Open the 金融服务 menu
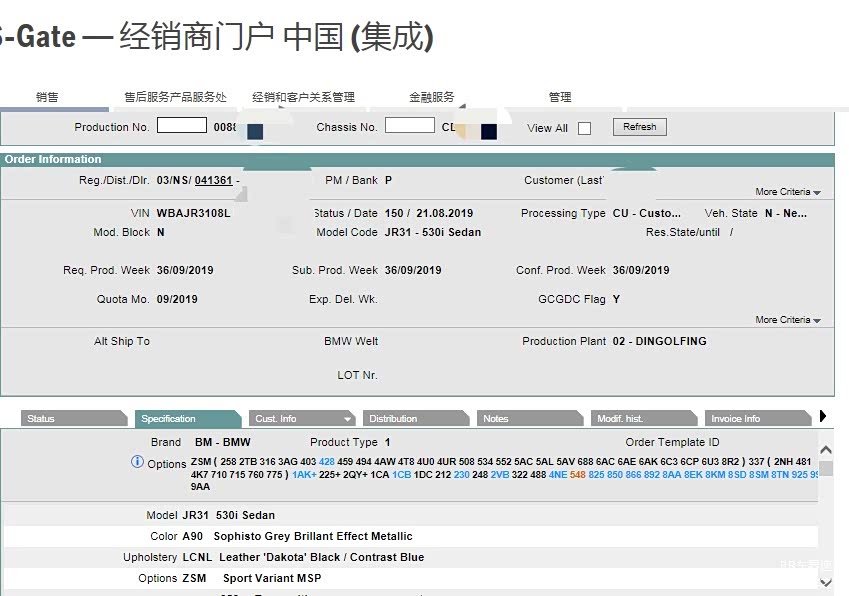 point(431,97)
